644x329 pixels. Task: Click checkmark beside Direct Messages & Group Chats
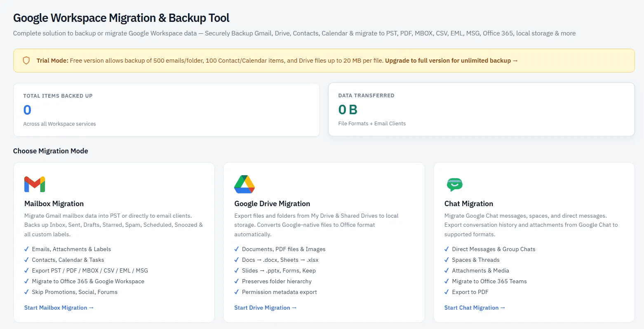447,249
